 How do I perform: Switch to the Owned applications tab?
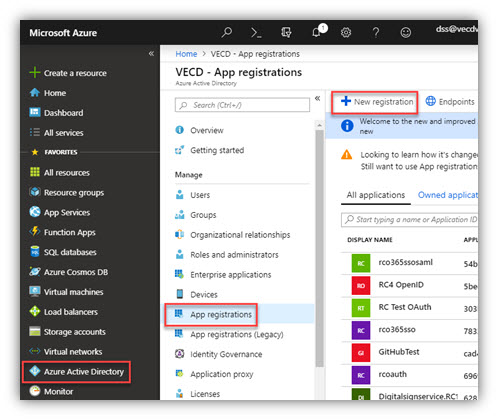pyautogui.click(x=448, y=195)
